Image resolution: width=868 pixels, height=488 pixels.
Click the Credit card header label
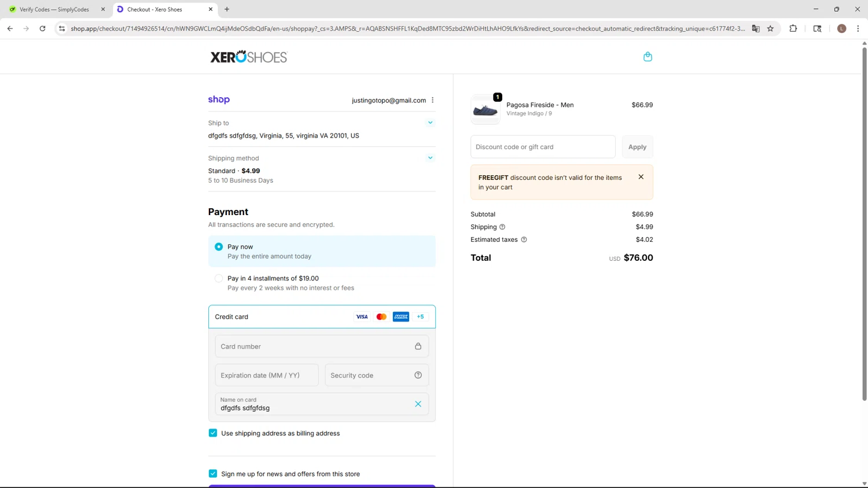[231, 317]
